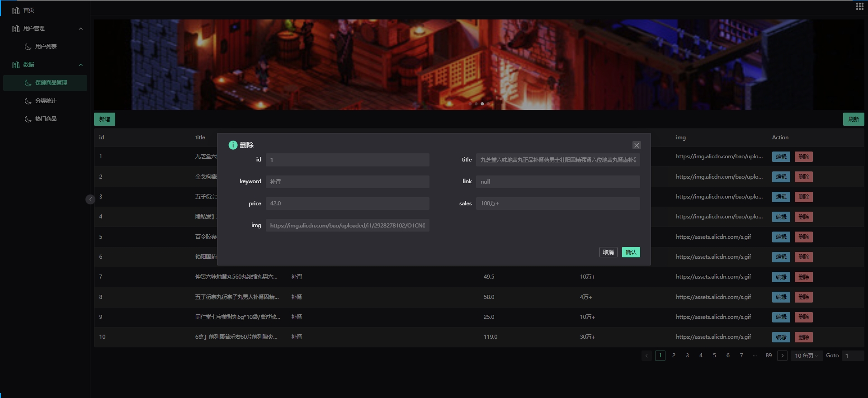Image resolution: width=868 pixels, height=398 pixels.
Task: Close the 删除 dialog with X
Action: coord(637,145)
